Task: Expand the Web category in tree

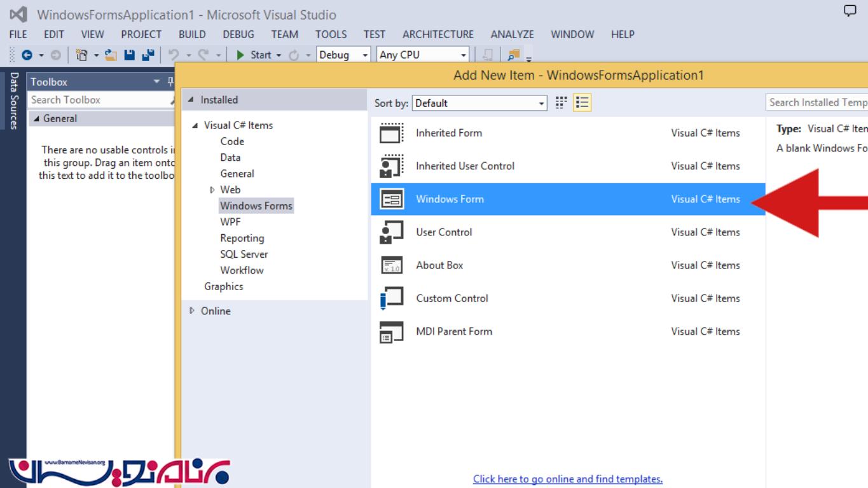Action: point(212,190)
